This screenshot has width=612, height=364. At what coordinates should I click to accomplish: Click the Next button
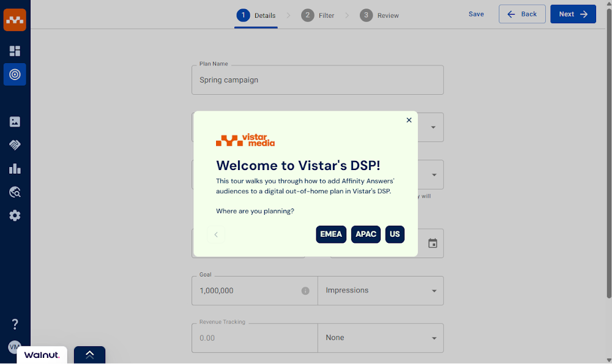[573, 14]
